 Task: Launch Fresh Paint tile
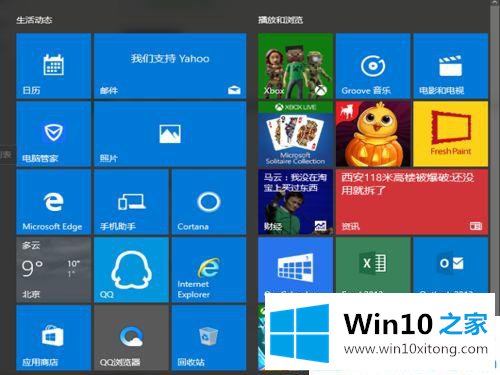[x=451, y=134]
